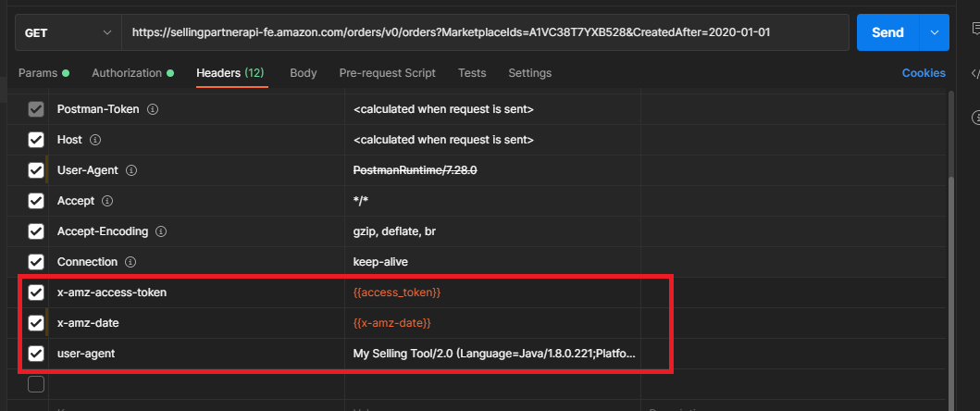Select the Body tab
This screenshot has height=411, width=980.
(303, 73)
